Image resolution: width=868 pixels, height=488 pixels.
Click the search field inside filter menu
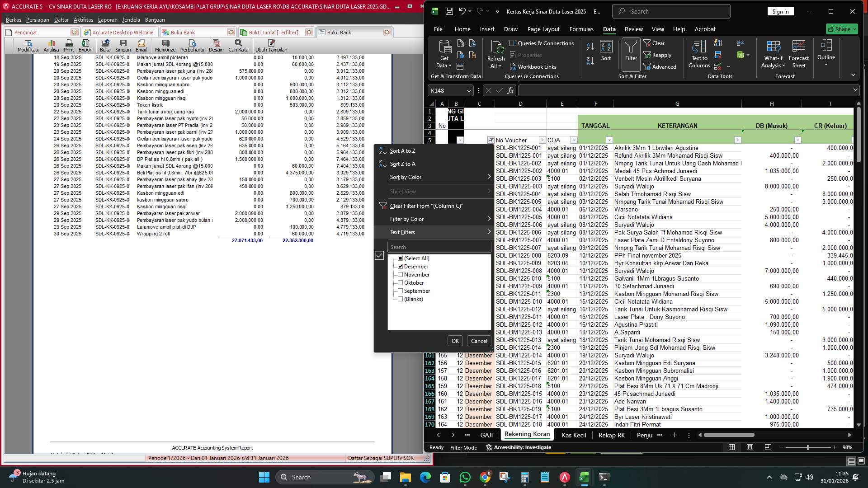click(439, 247)
